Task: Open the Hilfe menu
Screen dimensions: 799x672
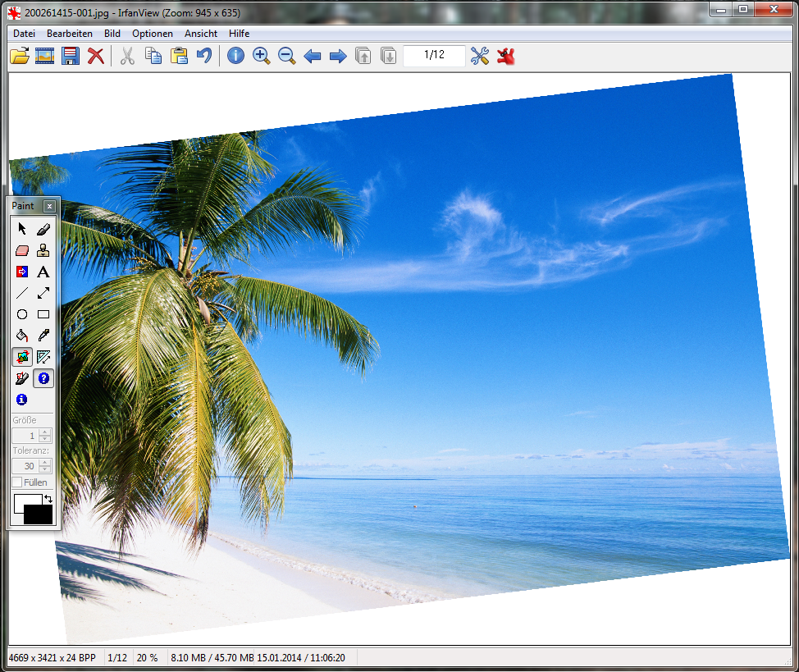Action: coord(239,34)
